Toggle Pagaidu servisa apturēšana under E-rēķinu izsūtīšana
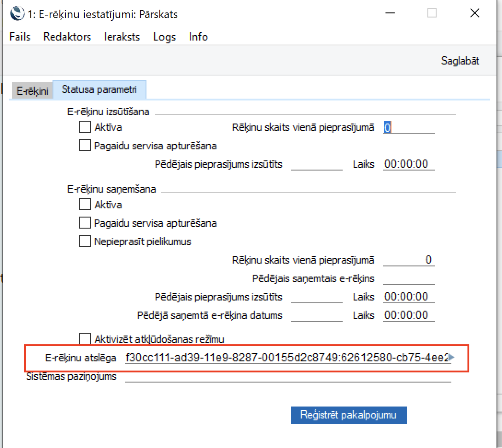502x448 pixels. (x=85, y=146)
